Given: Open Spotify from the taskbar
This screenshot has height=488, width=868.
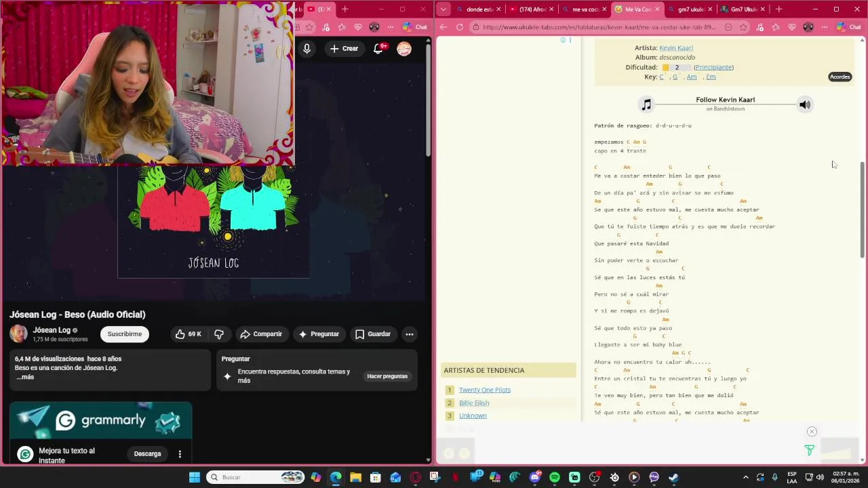Looking at the screenshot, I should click(x=555, y=477).
